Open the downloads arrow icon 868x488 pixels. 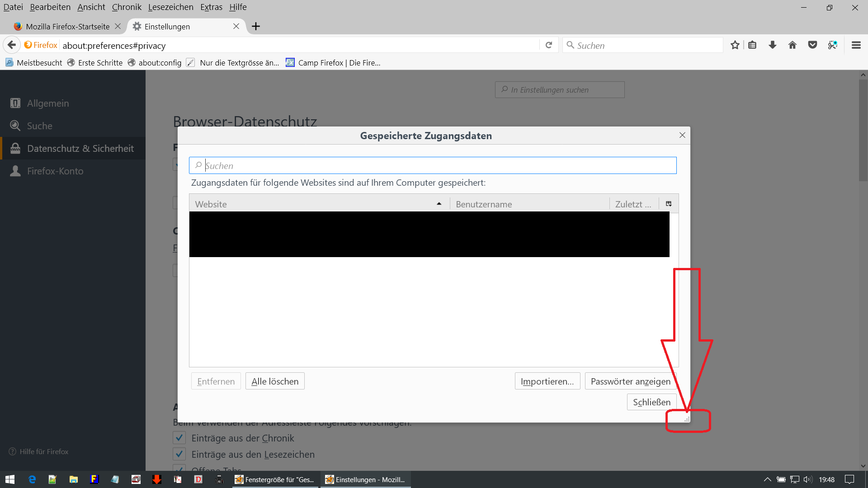pyautogui.click(x=772, y=45)
